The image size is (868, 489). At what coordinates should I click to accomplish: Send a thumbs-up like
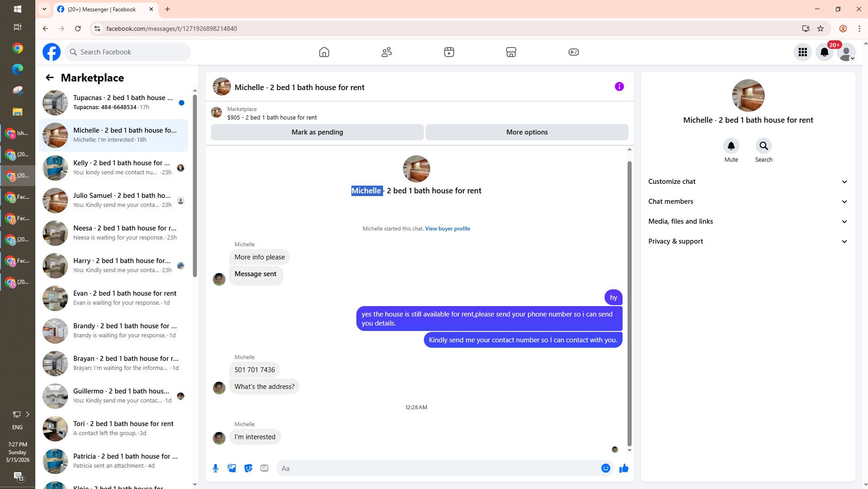[624, 468]
